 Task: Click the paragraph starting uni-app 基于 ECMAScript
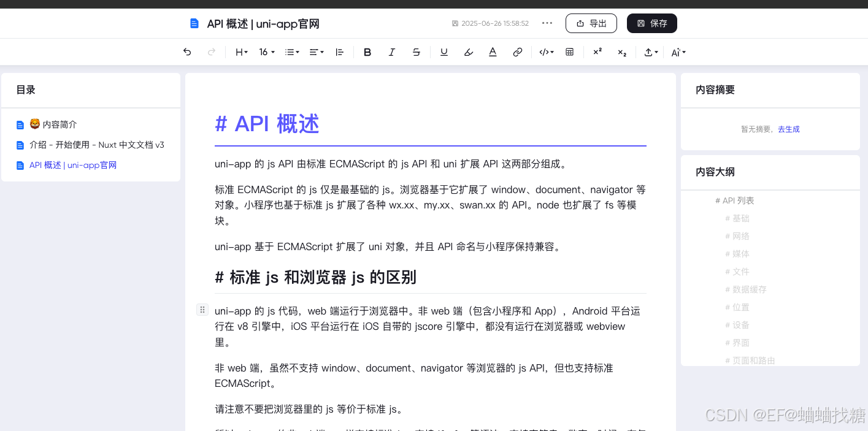click(x=388, y=246)
